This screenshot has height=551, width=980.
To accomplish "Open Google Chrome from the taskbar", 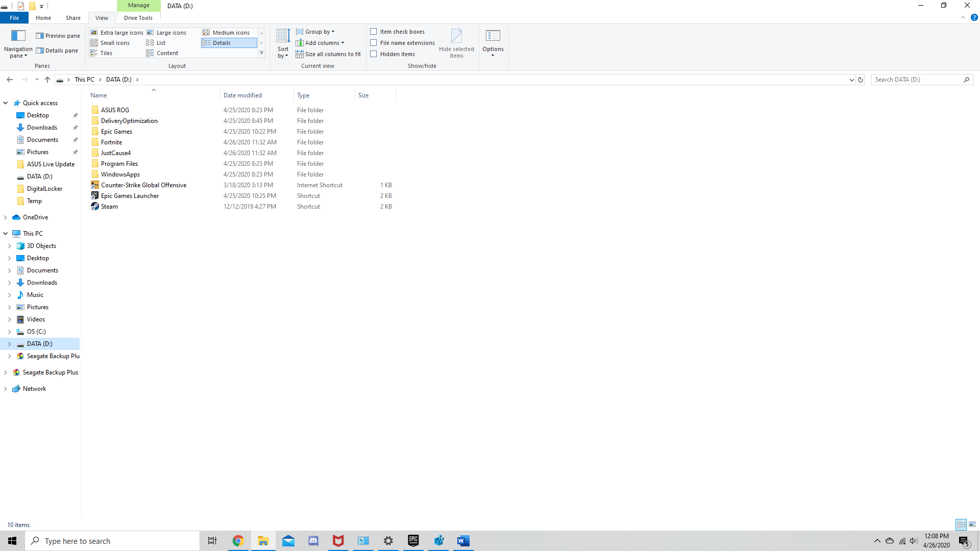I will coord(238,541).
